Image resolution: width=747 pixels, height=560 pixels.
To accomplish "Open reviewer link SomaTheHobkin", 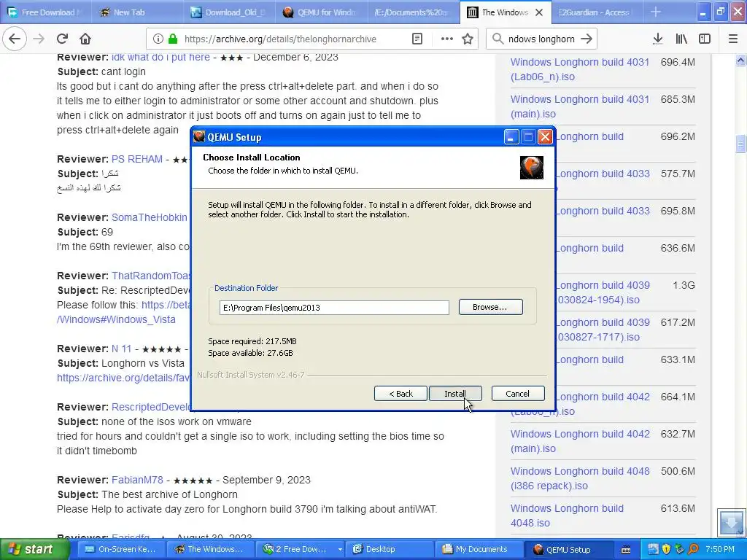I will [x=149, y=217].
